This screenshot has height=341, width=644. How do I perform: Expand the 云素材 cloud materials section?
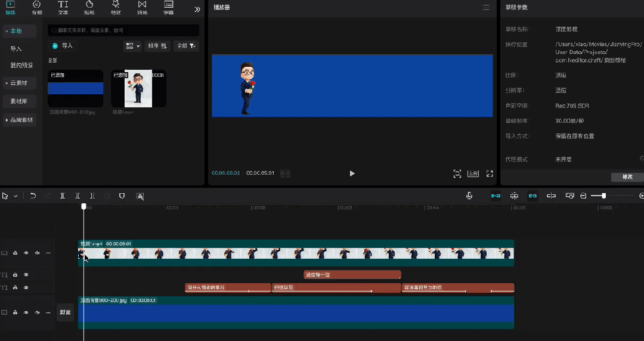[19, 83]
